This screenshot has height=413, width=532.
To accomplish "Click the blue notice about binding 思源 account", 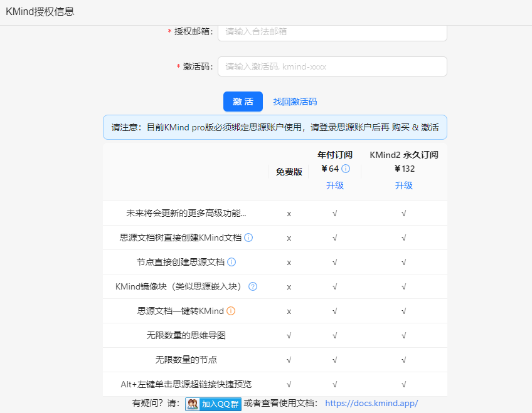I will tap(275, 127).
